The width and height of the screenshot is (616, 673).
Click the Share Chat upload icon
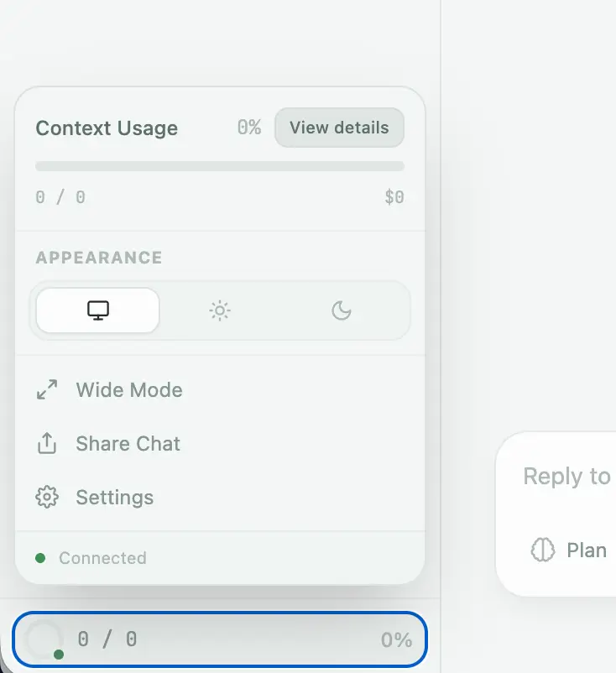[x=47, y=444]
